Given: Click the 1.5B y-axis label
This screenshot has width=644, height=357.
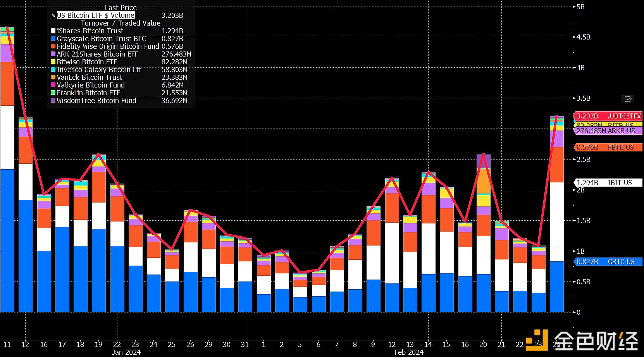Looking at the screenshot, I should (584, 221).
